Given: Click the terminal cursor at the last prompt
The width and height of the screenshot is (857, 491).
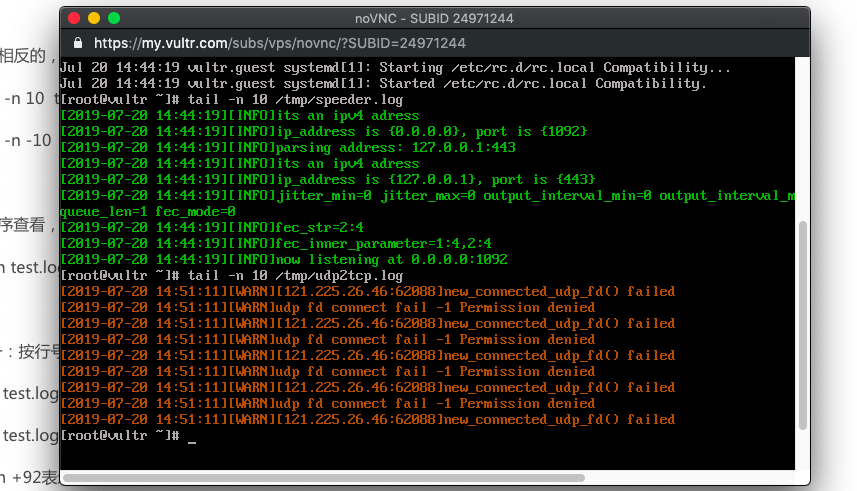Looking at the screenshot, I should pos(192,442).
